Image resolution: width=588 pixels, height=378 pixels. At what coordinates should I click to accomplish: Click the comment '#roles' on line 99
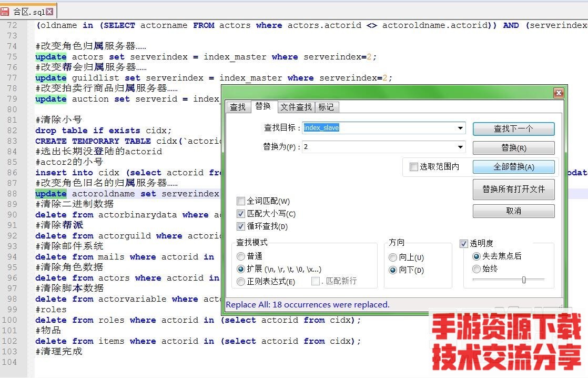(x=51, y=310)
